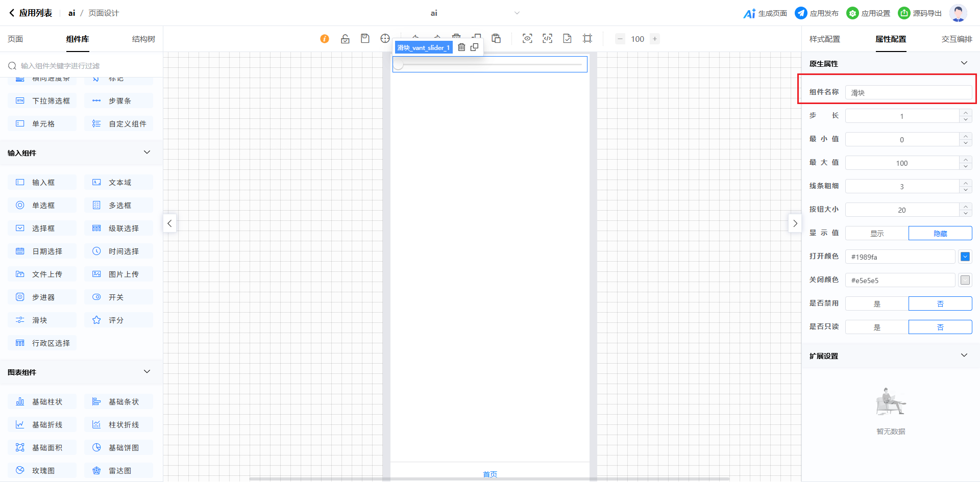Open the 样式配置 tab
Screen dimensions: 980x482
point(824,39)
